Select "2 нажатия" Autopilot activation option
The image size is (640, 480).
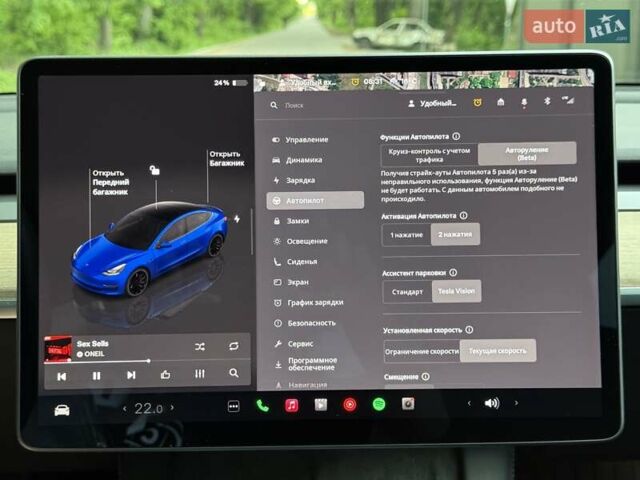click(x=455, y=234)
